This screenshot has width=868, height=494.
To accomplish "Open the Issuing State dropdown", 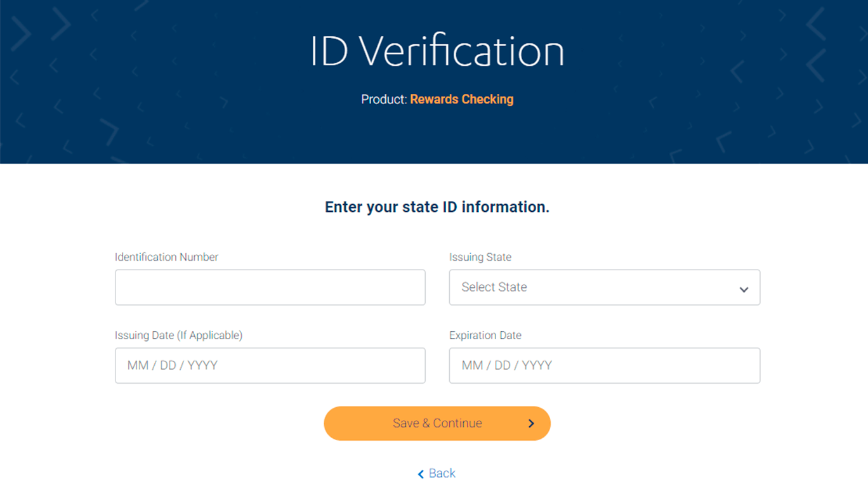I will [x=604, y=287].
